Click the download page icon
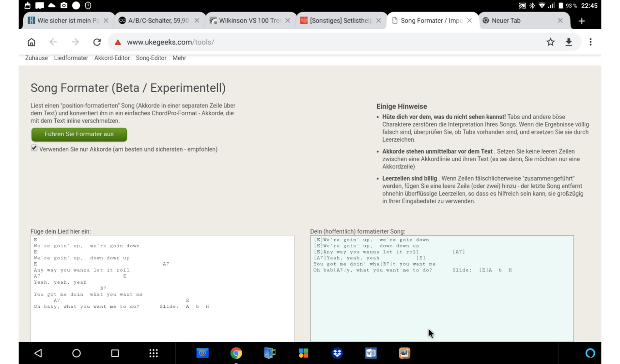The width and height of the screenshot is (620, 364). 569,42
